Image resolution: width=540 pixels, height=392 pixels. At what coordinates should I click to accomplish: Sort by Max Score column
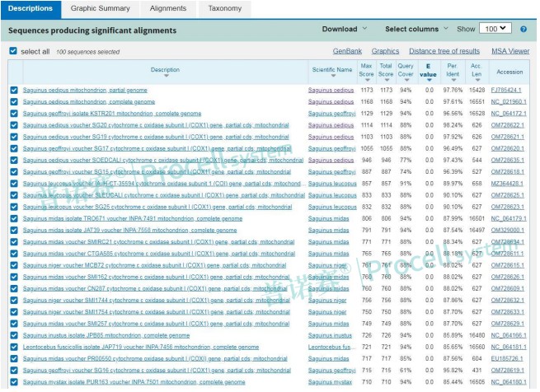366,72
